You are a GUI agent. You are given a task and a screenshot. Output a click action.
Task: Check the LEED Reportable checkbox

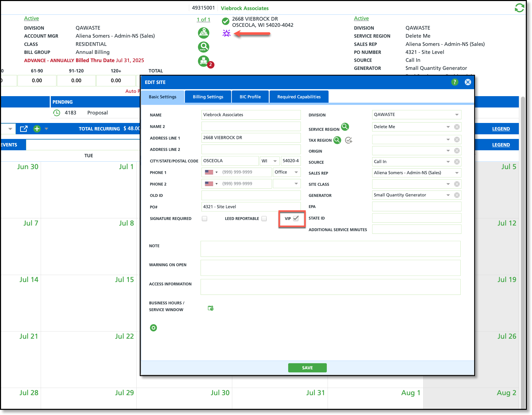click(264, 219)
